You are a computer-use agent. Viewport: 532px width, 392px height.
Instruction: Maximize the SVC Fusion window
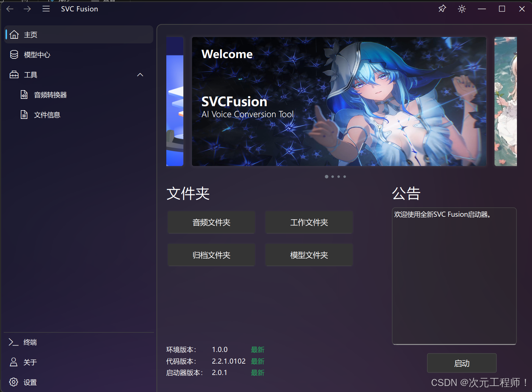[502, 9]
